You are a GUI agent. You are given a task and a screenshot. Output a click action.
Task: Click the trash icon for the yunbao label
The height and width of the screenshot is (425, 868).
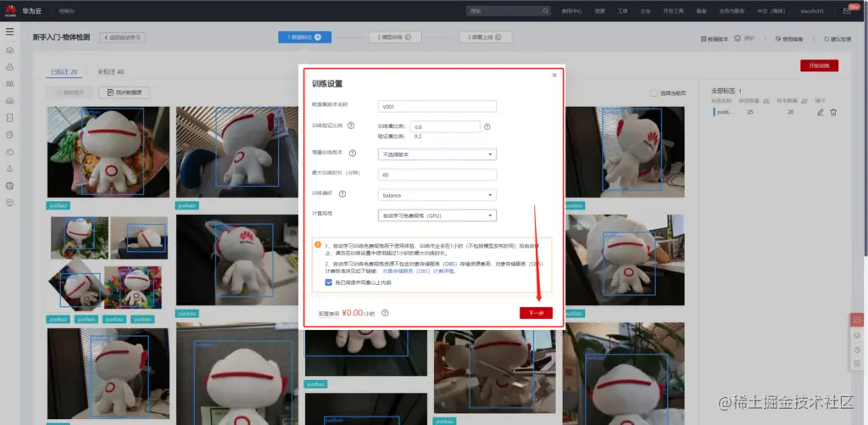[x=834, y=112]
